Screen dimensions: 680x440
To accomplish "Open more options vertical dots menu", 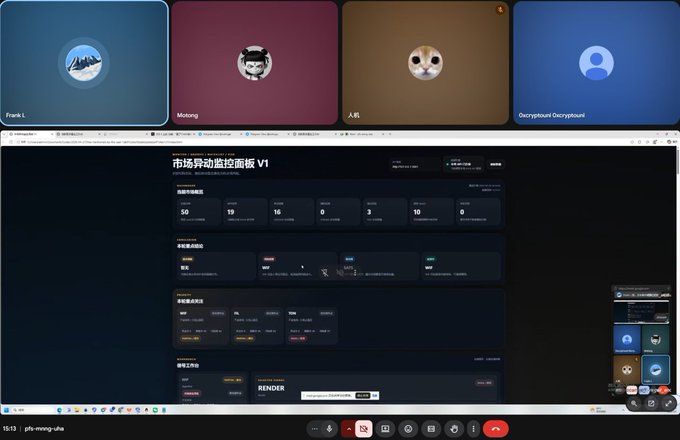I will pyautogui.click(x=473, y=429).
